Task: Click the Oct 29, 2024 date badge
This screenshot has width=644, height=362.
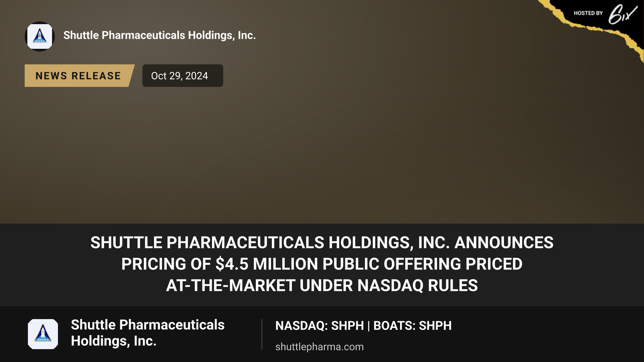Action: [x=183, y=76]
